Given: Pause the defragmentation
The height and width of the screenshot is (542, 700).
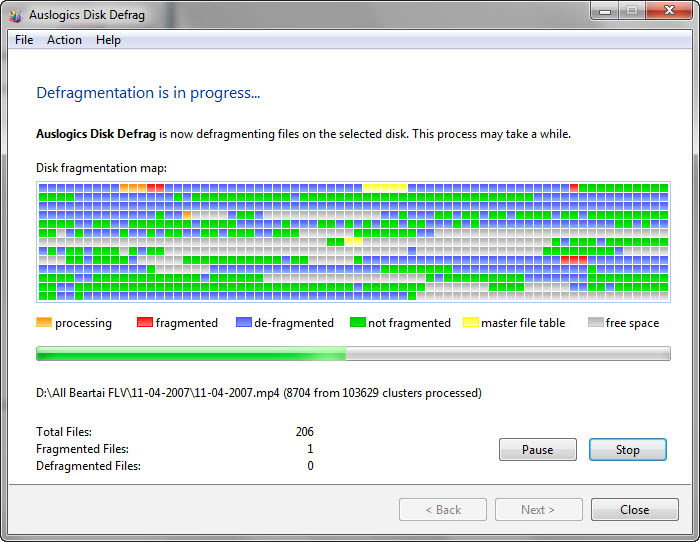Looking at the screenshot, I should tap(538, 450).
